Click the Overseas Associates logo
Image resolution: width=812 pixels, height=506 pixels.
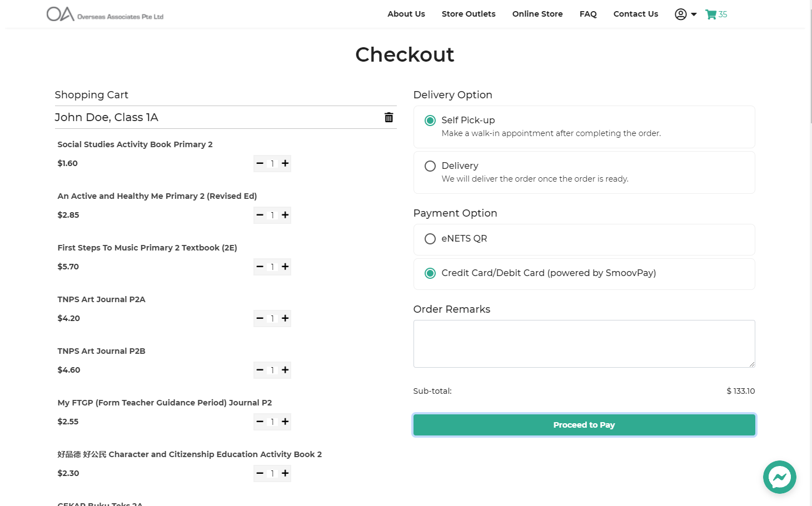[x=105, y=14]
